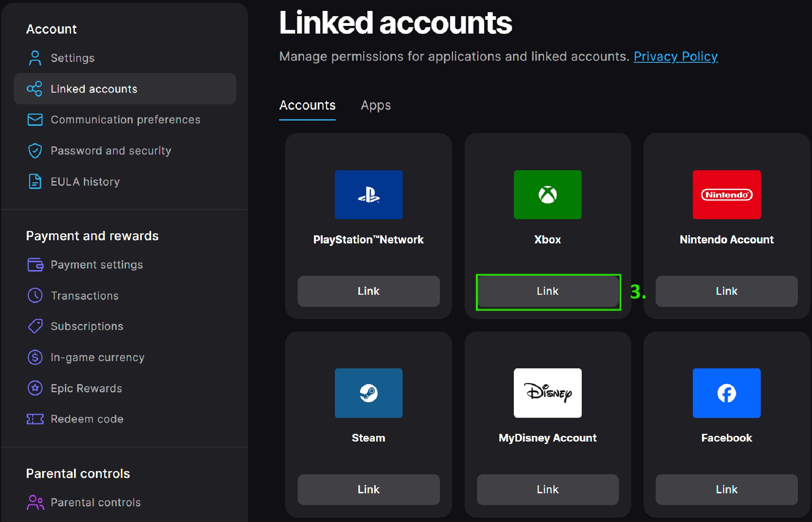Select the Accounts tab
The width and height of the screenshot is (812, 522).
point(307,105)
